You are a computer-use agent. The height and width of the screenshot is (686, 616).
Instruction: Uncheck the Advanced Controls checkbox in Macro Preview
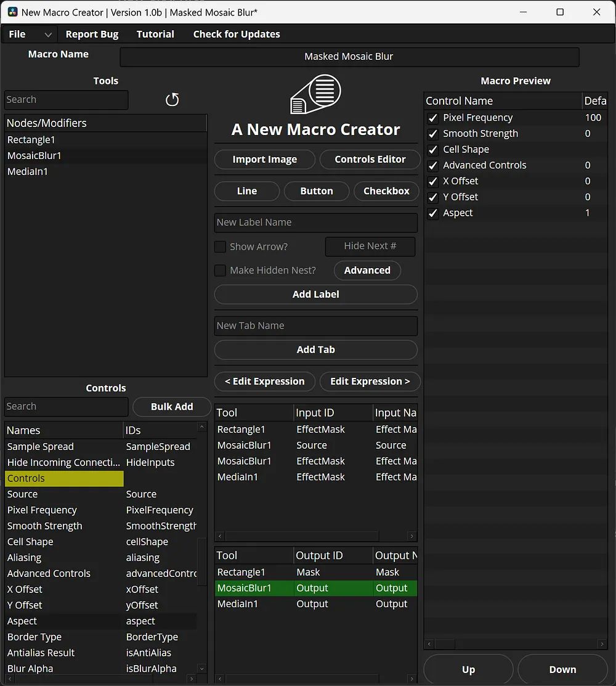coord(433,165)
